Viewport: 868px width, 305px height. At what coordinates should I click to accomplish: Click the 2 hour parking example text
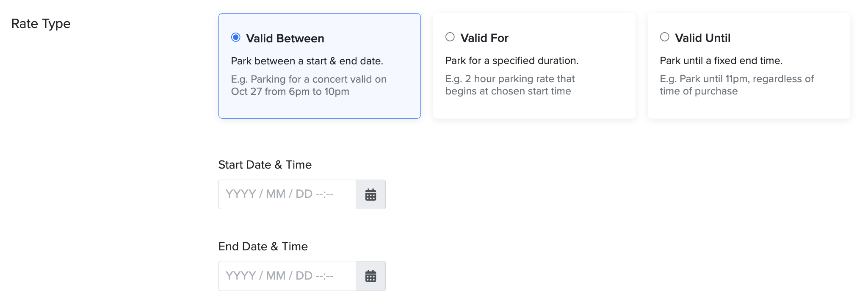pos(510,85)
